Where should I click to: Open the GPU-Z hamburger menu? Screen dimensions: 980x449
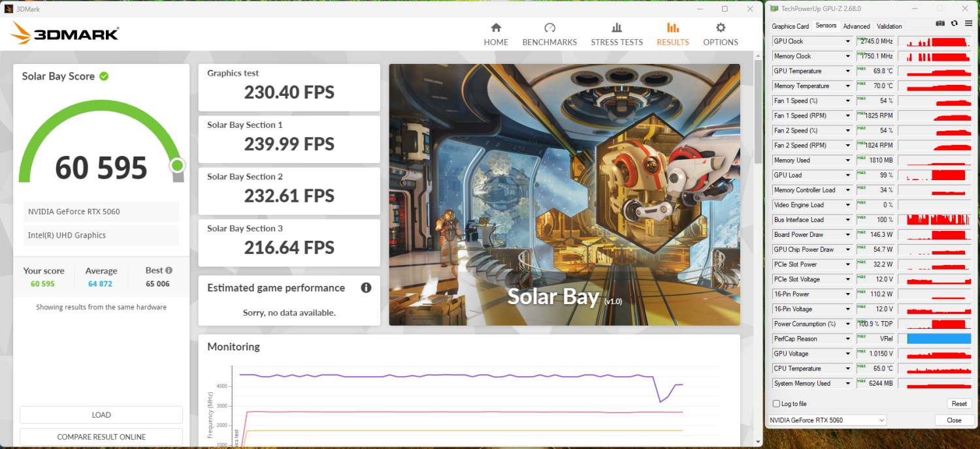(968, 23)
